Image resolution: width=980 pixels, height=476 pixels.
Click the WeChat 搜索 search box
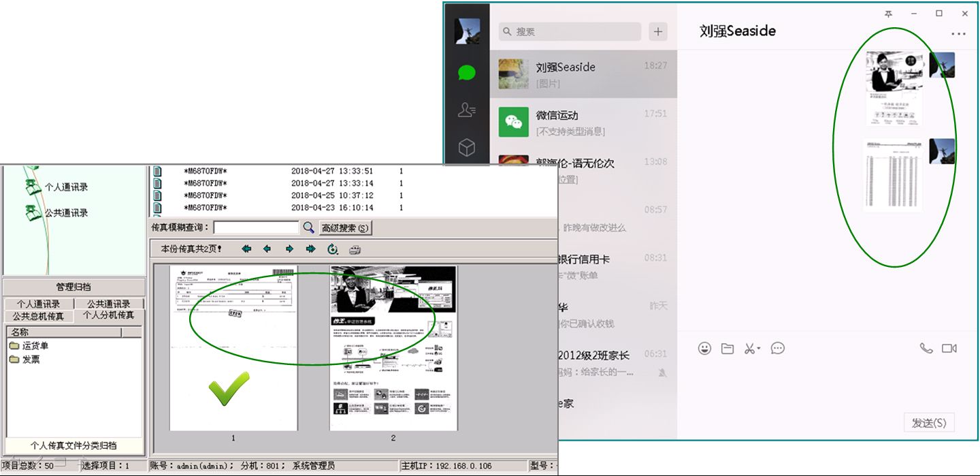click(570, 31)
